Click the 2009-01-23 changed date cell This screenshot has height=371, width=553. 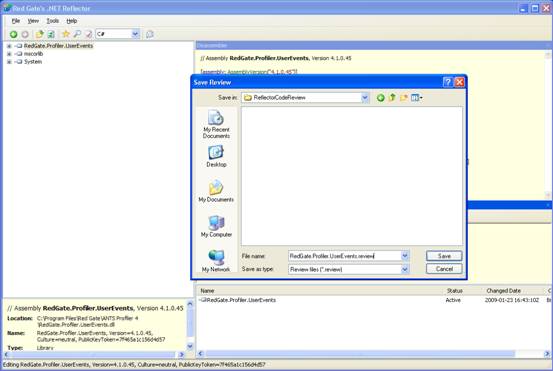point(512,300)
